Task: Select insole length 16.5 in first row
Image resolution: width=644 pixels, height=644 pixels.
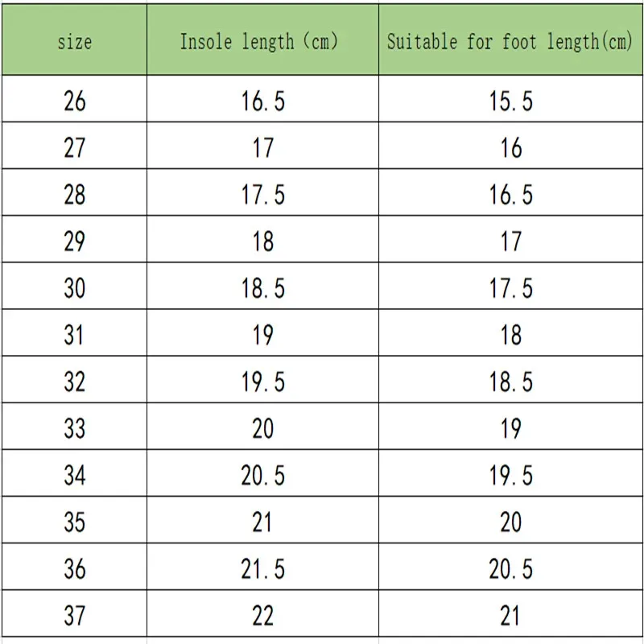Action: click(263, 98)
